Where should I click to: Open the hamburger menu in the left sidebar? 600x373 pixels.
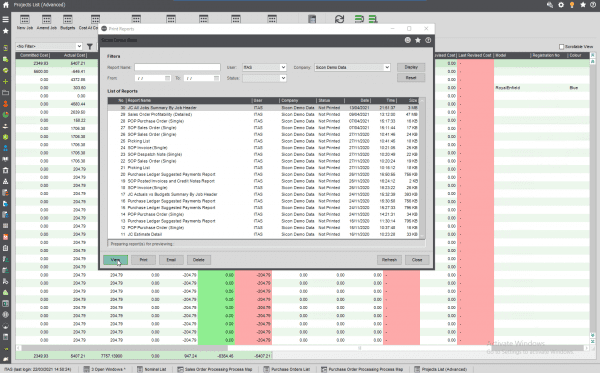[x=5, y=20]
